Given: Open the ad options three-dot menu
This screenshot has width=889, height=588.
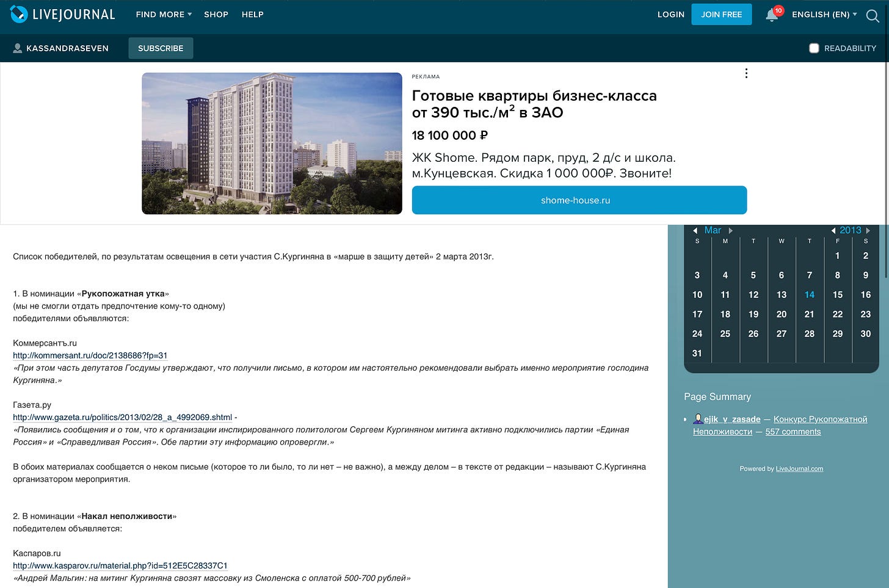Looking at the screenshot, I should pos(746,73).
